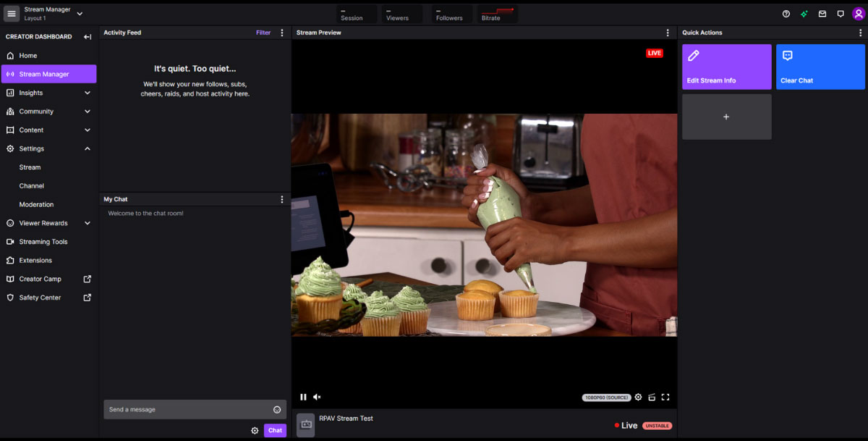Open Channel settings
This screenshot has width=868, height=441.
32,186
